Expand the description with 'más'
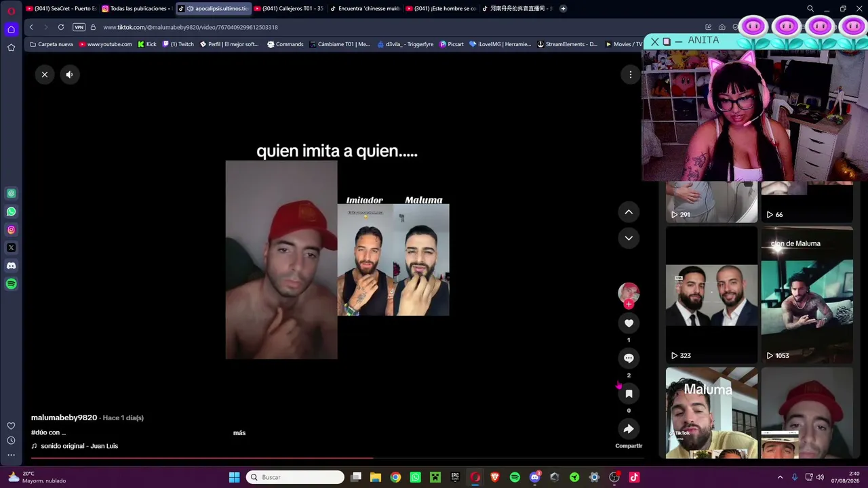The height and width of the screenshot is (488, 868). click(x=239, y=432)
